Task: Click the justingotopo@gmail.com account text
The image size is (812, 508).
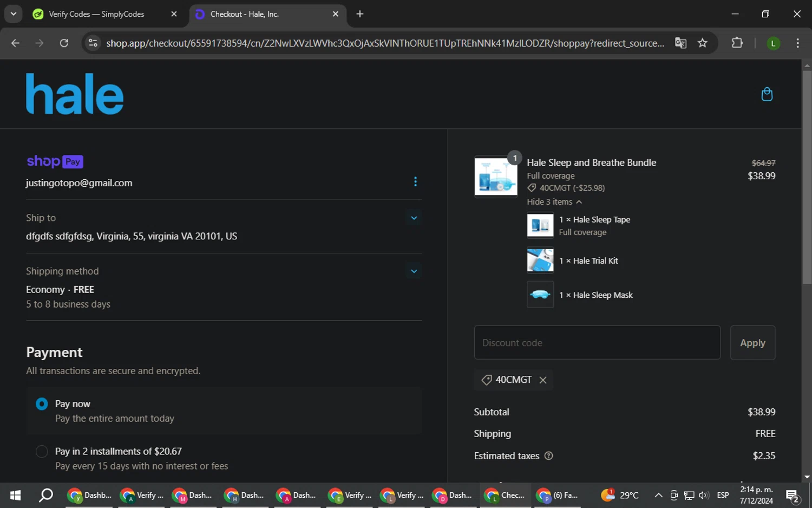Action: tap(79, 183)
